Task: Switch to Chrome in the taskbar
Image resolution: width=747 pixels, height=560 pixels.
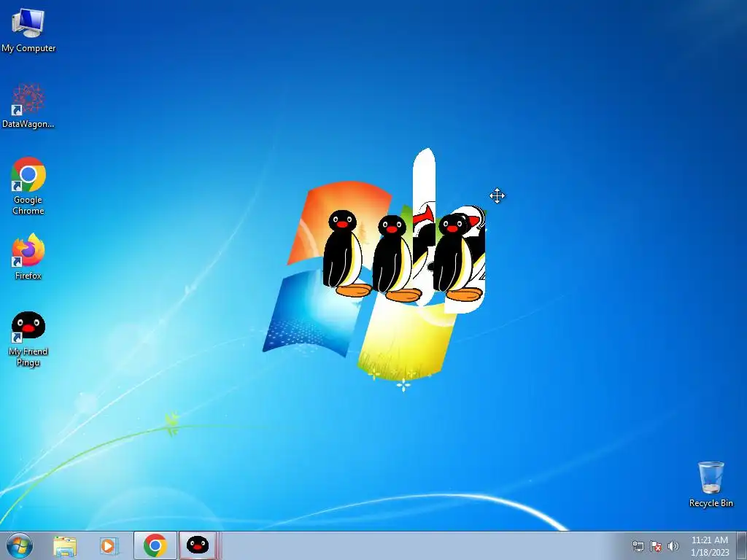Action: (x=155, y=545)
